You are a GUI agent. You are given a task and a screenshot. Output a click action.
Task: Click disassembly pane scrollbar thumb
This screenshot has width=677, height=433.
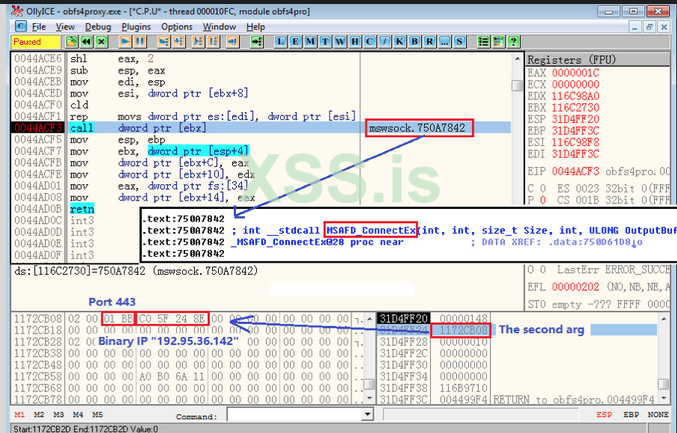[517, 85]
